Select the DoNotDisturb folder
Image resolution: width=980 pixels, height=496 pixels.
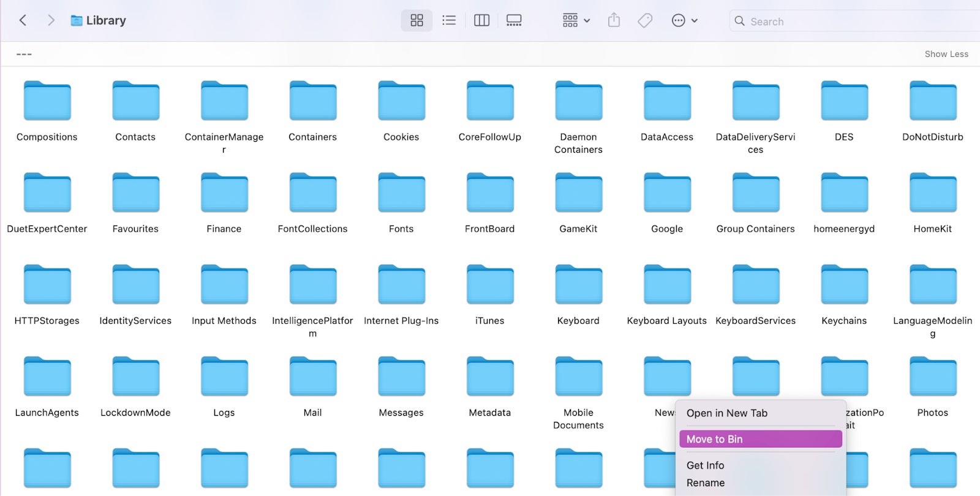933,101
